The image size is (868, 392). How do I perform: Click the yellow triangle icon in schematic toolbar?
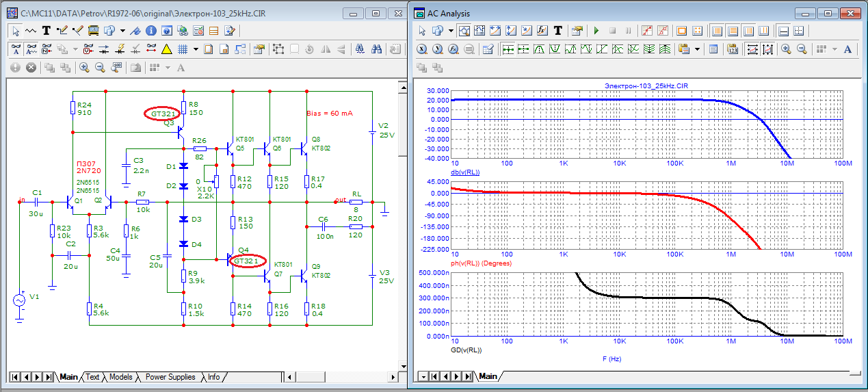point(166,49)
